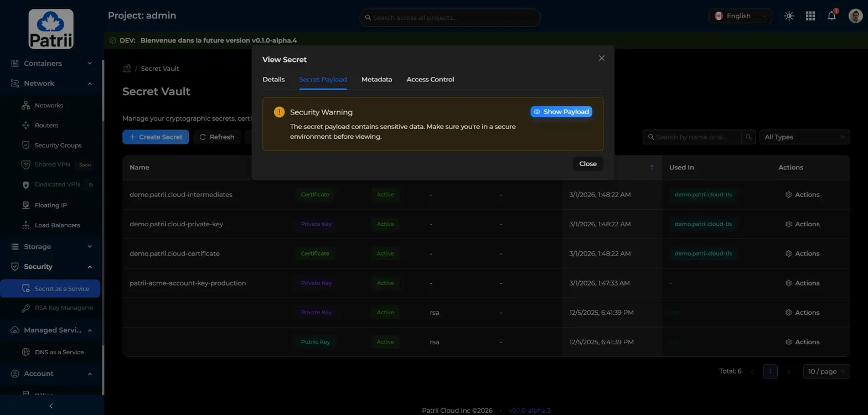Screen dimensions: 868x415
Task: Click the Managed Services cloud icon
Action: tap(15, 330)
